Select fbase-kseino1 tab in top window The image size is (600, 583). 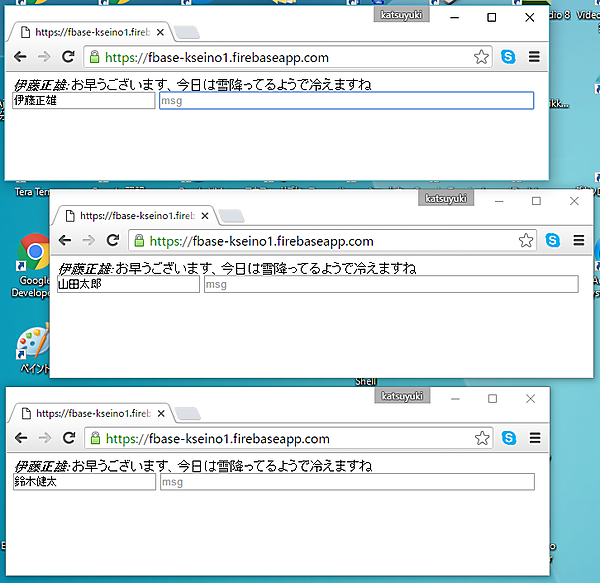tap(90, 32)
